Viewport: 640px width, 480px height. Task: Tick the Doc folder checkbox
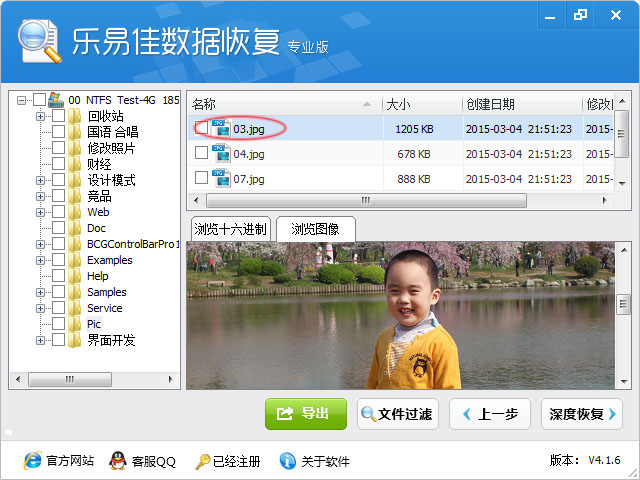coord(58,228)
